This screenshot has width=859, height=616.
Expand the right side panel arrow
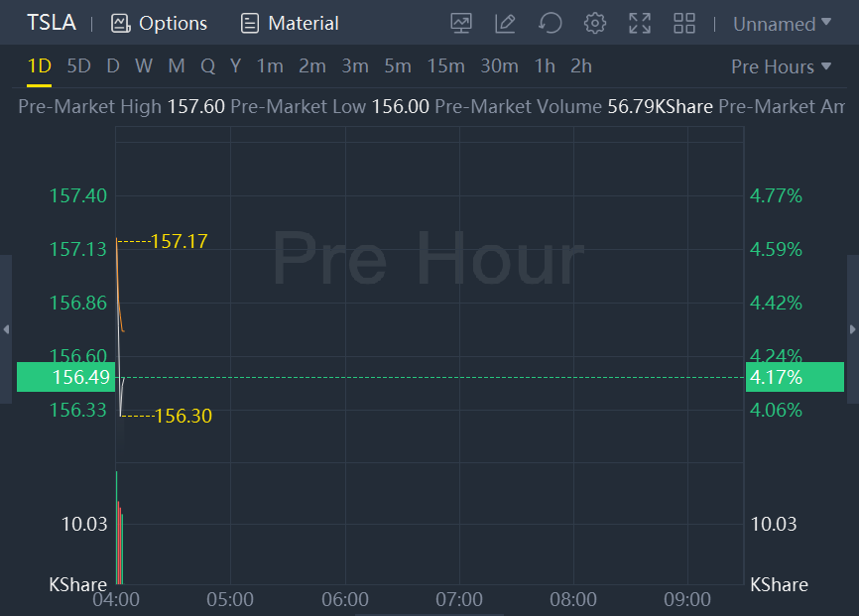coord(853,329)
